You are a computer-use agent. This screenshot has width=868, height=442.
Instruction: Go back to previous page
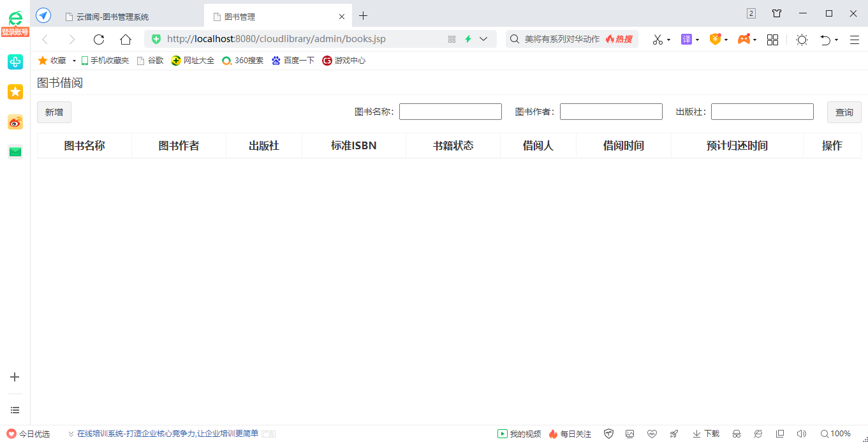point(45,40)
